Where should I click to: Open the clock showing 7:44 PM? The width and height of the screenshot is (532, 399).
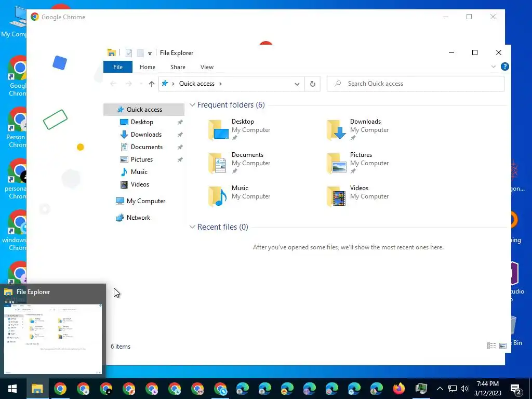(x=487, y=389)
